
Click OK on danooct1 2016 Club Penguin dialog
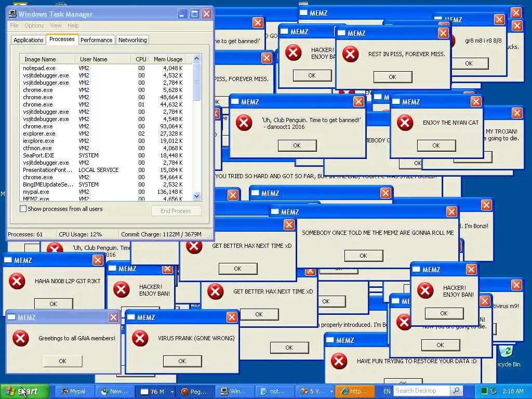click(297, 145)
